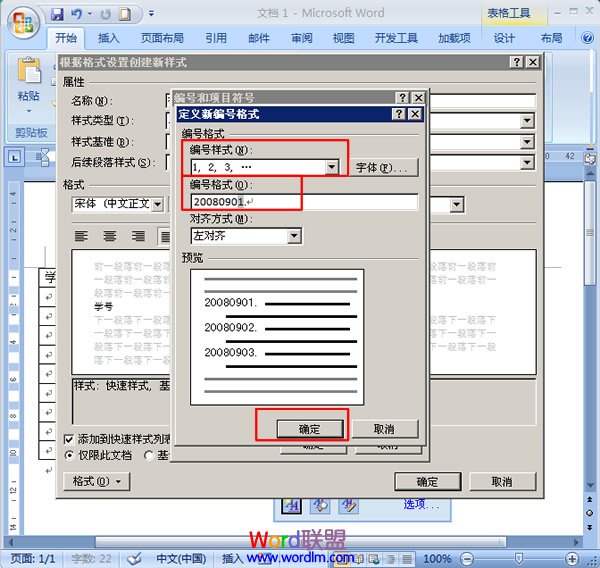This screenshot has height=568, width=600.
Task: Zoom in with the plus button
Action: [572, 559]
